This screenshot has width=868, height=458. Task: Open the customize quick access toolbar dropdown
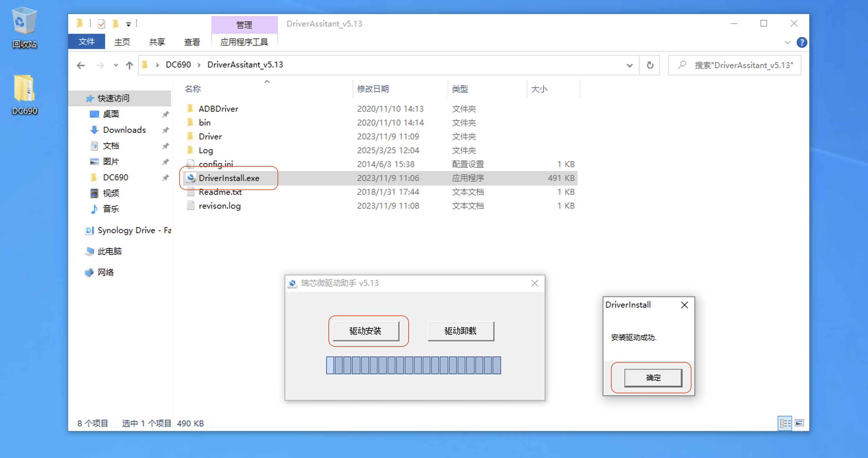[x=128, y=24]
